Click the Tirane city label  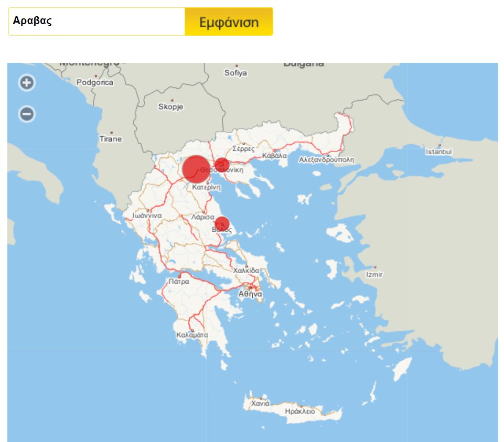[x=111, y=139]
